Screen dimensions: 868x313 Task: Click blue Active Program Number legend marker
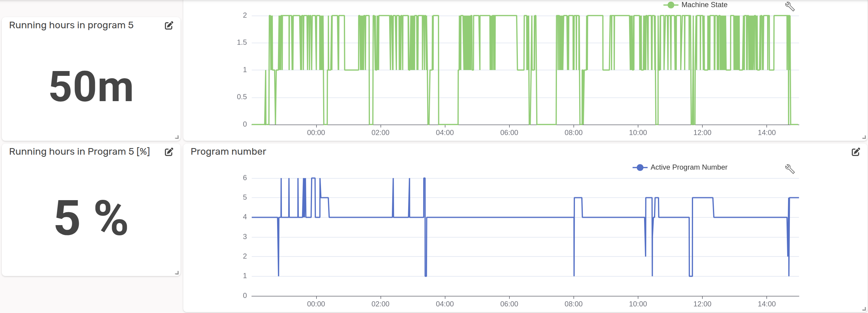coord(640,168)
